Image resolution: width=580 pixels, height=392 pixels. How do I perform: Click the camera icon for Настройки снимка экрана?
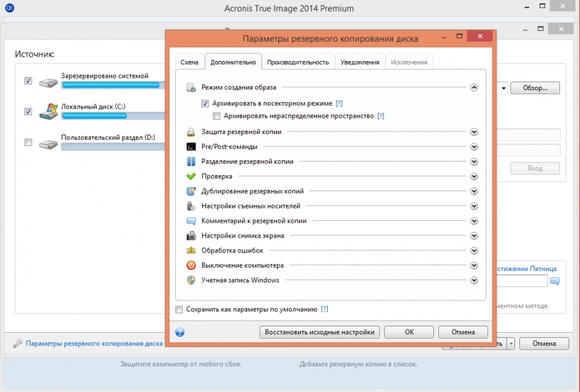pos(191,236)
